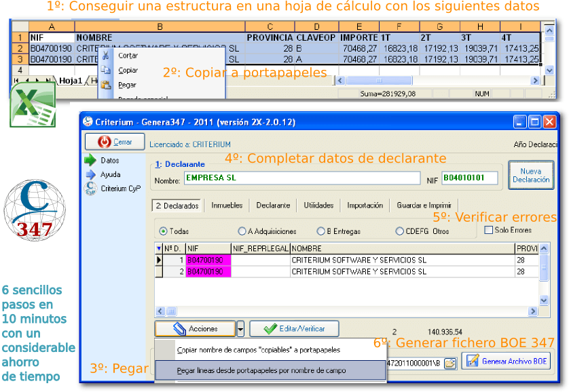
Task: Click the NIF column header in grid
Action: coord(208,248)
